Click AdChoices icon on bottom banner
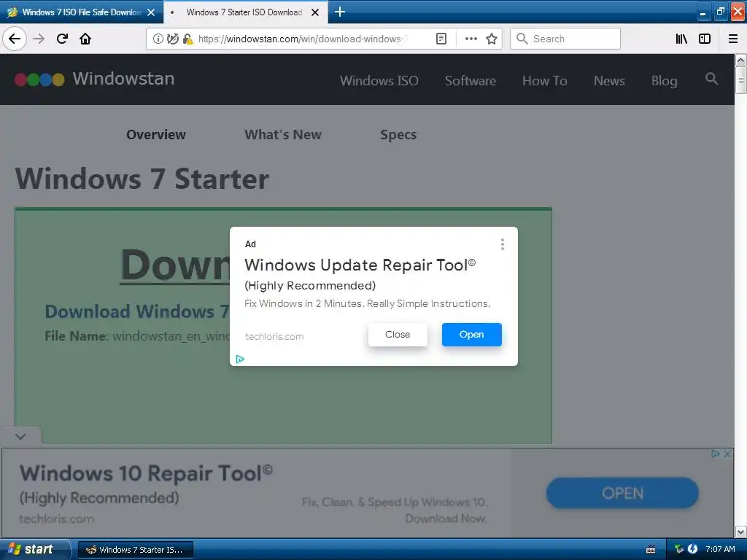This screenshot has width=747, height=560. [x=716, y=454]
